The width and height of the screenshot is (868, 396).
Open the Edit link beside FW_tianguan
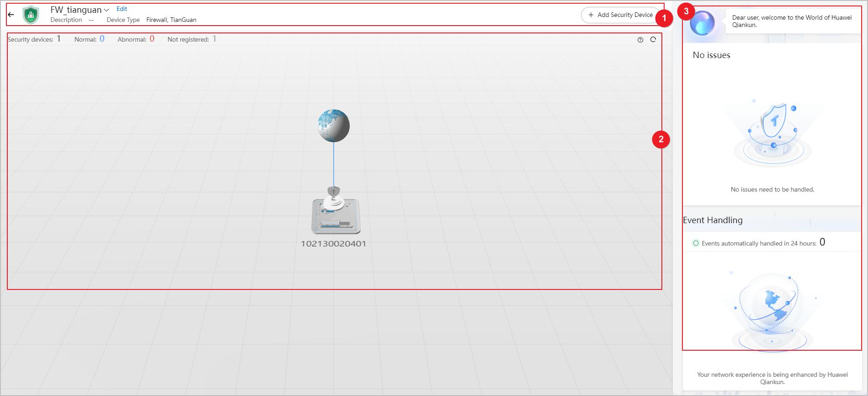(x=122, y=9)
